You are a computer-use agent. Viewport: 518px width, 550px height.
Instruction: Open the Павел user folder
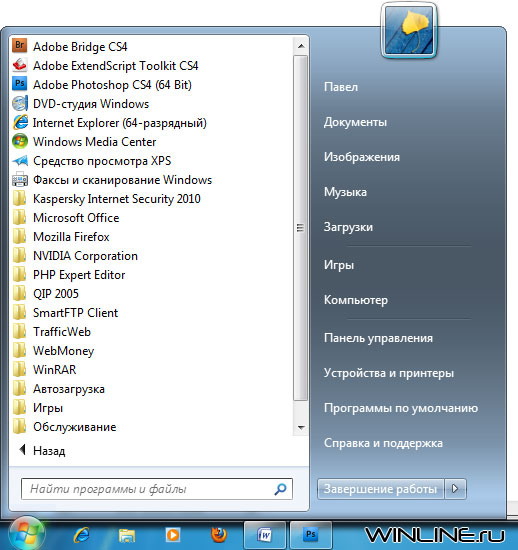341,87
